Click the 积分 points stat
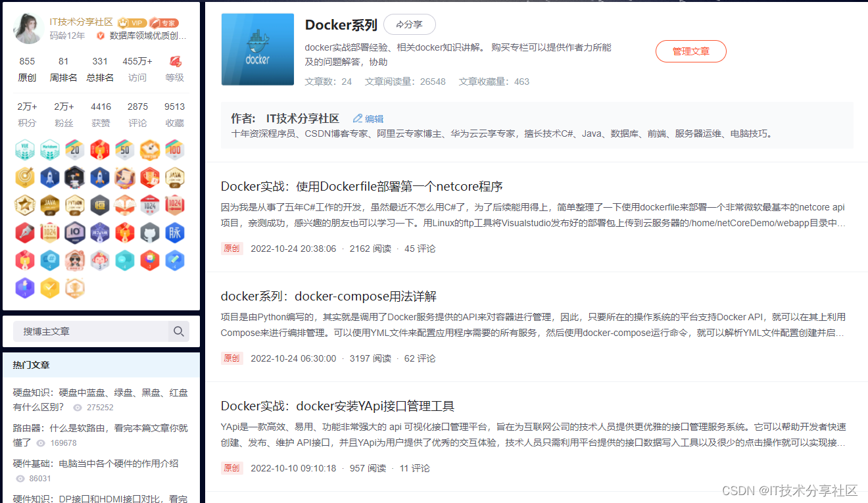Screen dimensions: 868x503 27,107
